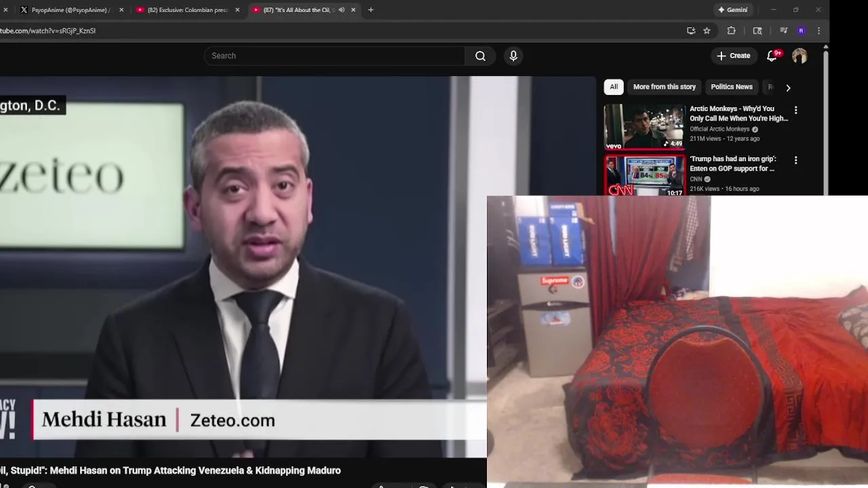868x488 pixels.
Task: Open options menu for CNN video
Action: 795,160
